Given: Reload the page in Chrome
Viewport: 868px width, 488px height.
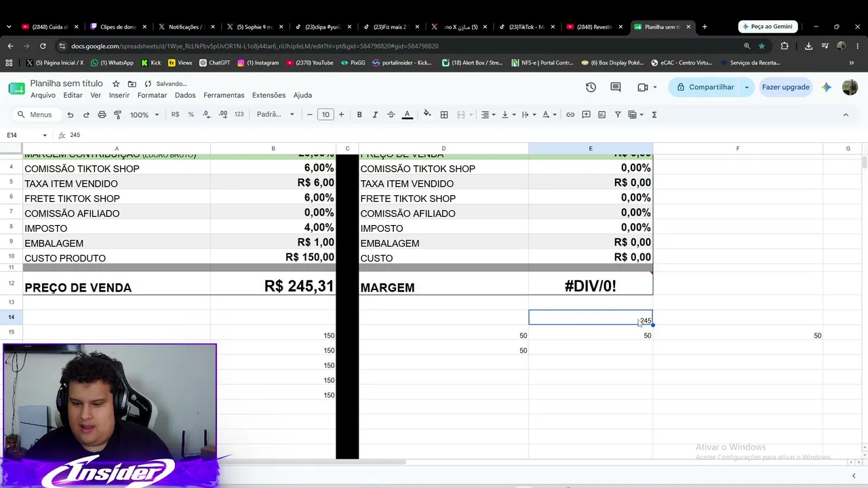Looking at the screenshot, I should [43, 46].
